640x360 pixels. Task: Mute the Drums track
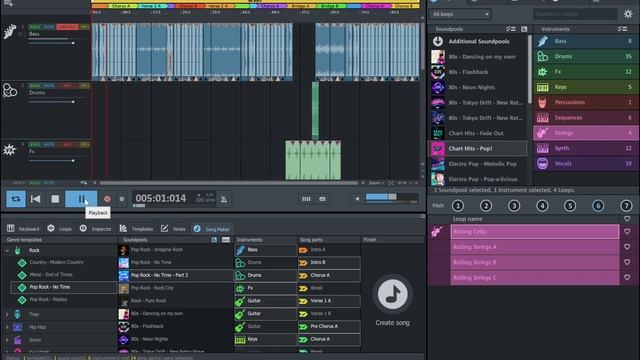click(x=49, y=86)
